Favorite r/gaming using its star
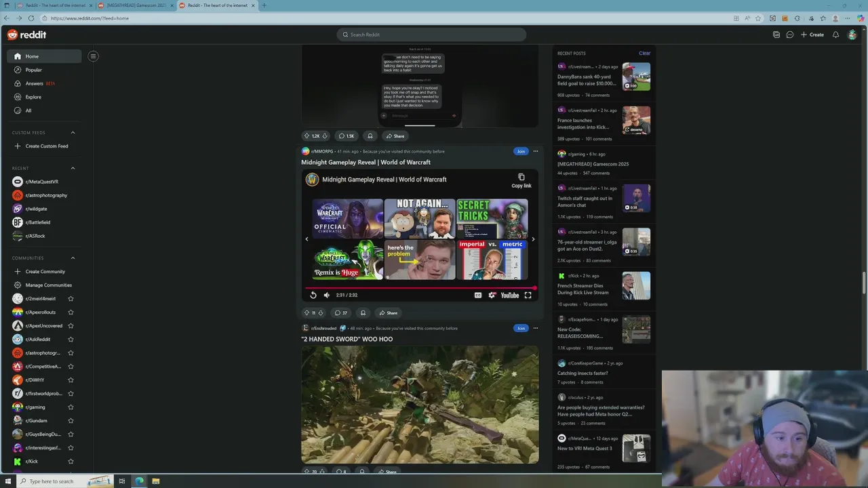Viewport: 868px width, 488px height. pyautogui.click(x=71, y=407)
